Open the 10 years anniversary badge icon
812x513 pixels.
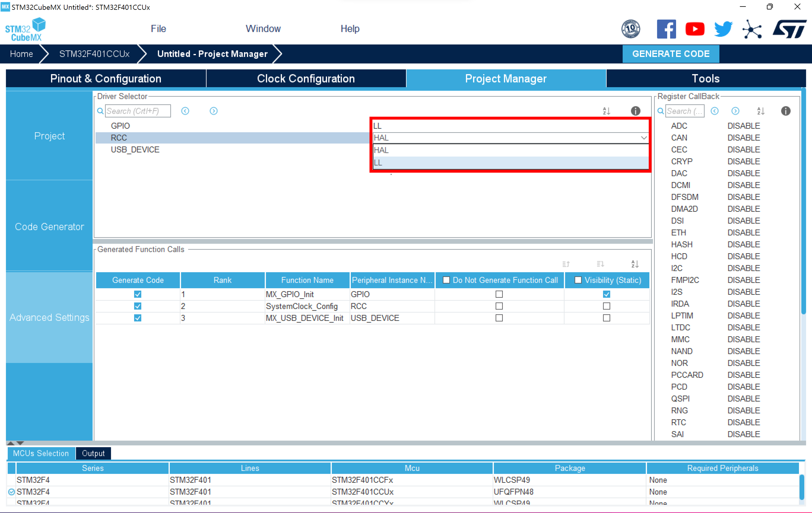(x=631, y=29)
